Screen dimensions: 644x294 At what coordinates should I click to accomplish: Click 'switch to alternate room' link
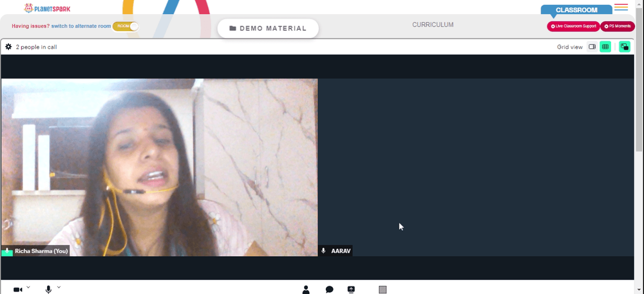[x=81, y=26]
